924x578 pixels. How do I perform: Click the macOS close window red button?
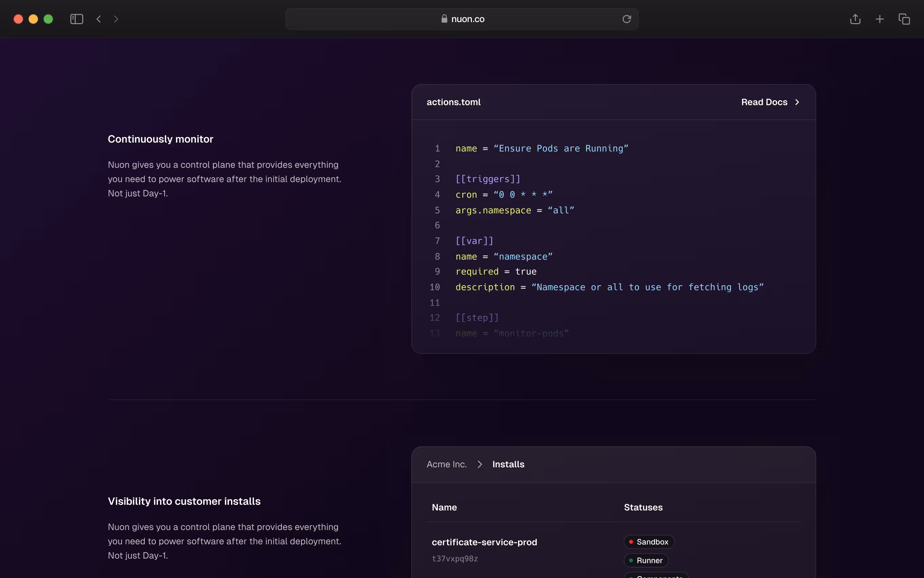click(x=18, y=19)
